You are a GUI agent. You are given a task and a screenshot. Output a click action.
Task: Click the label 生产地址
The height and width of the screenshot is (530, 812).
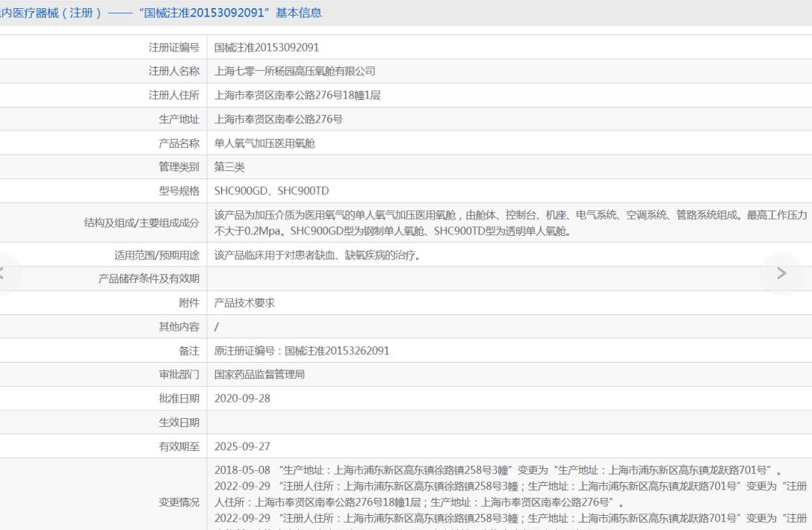(179, 119)
